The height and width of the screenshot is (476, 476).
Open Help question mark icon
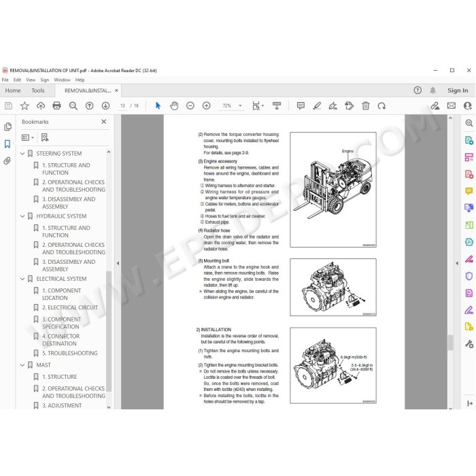tap(418, 90)
